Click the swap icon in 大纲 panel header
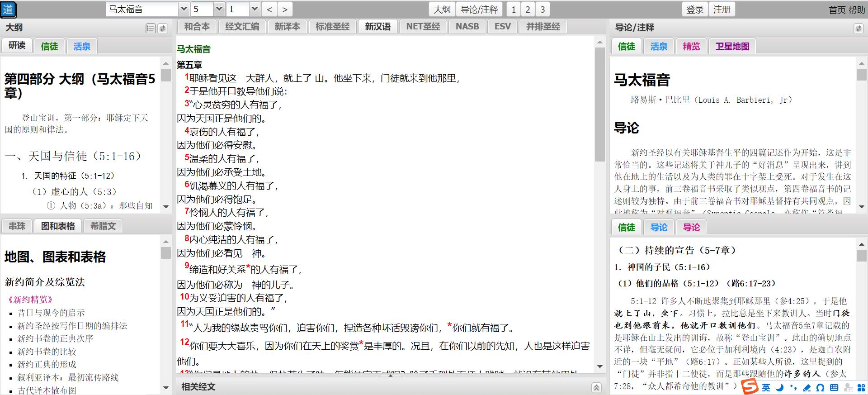Screen dimensions: 868x395 (163, 29)
